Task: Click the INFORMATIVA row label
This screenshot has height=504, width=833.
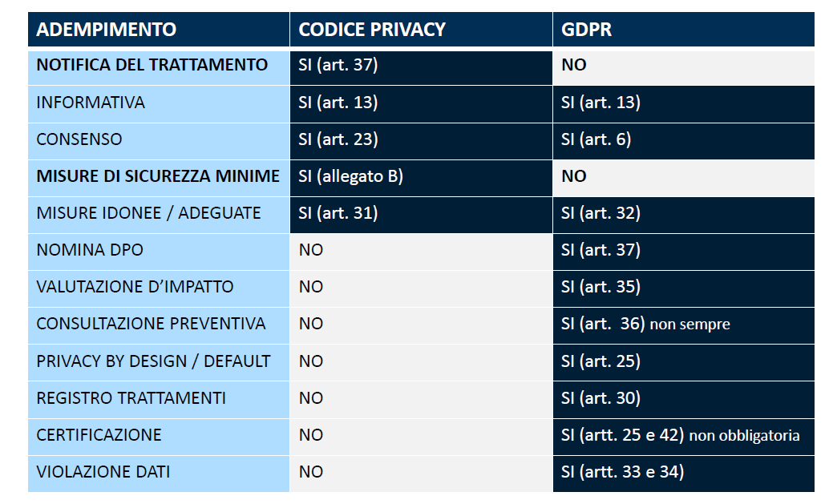Action: (91, 103)
